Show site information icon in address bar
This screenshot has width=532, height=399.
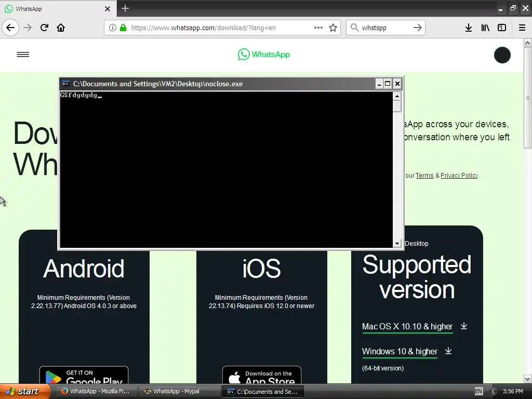pyautogui.click(x=113, y=28)
